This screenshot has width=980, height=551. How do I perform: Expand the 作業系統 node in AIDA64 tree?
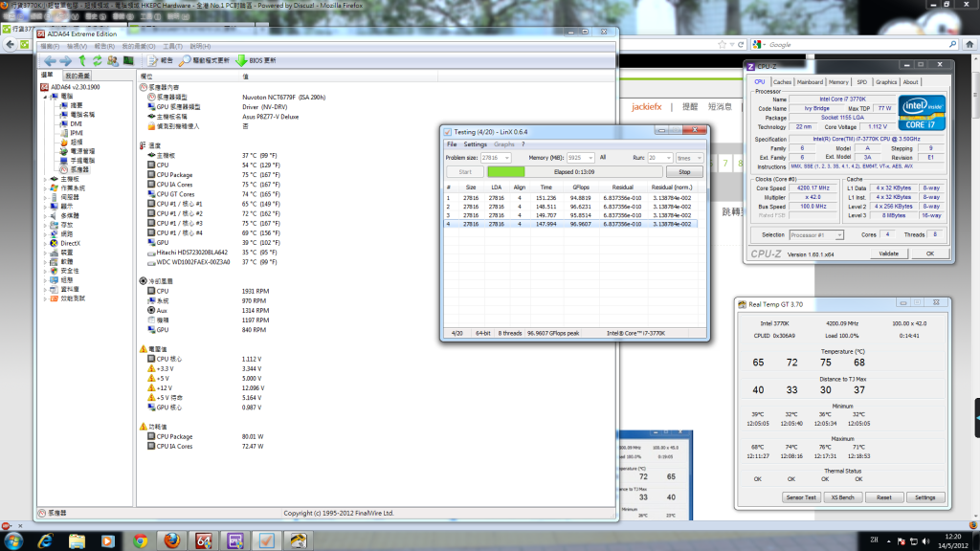[x=45, y=188]
